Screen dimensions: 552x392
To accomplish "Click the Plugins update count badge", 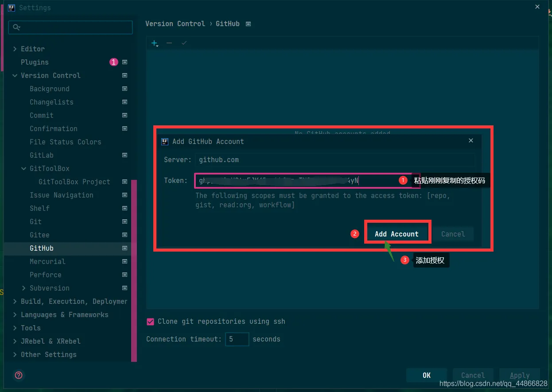I will click(x=113, y=62).
